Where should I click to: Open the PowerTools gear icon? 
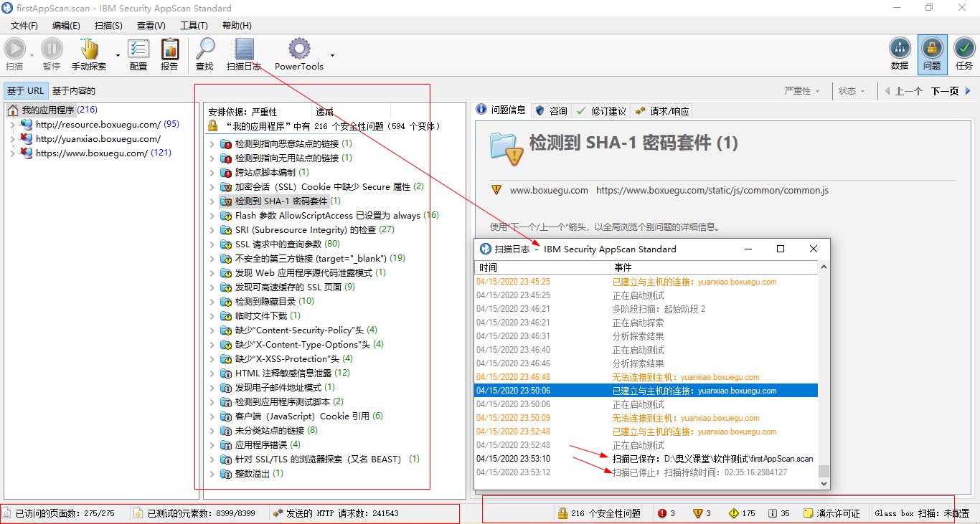299,49
